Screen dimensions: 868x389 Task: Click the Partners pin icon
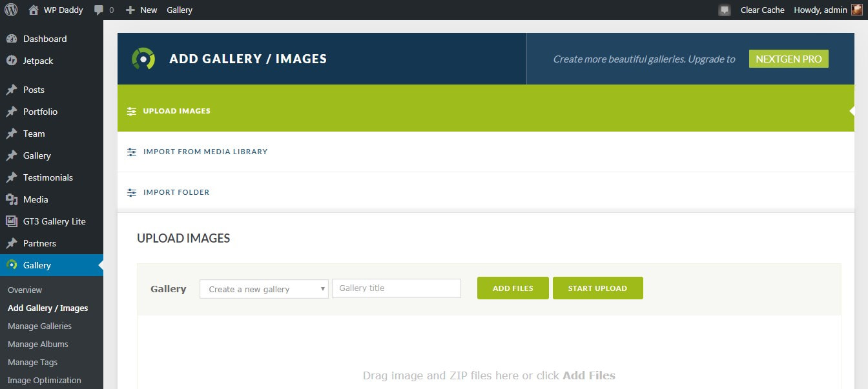[11, 243]
